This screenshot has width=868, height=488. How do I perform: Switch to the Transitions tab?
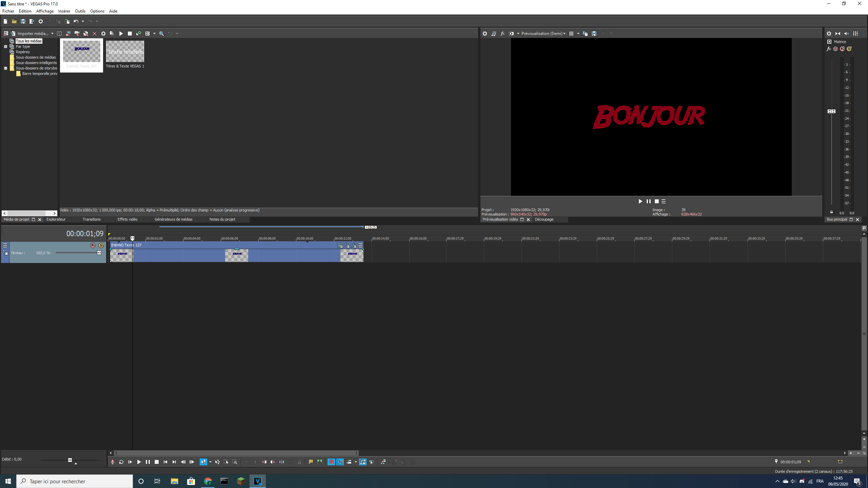coord(92,219)
